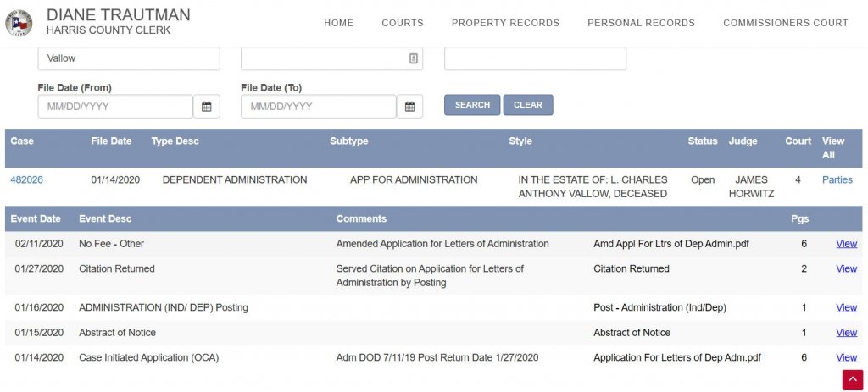This screenshot has height=392, width=868.
Task: View the Case Initiated Application document
Action: click(846, 357)
